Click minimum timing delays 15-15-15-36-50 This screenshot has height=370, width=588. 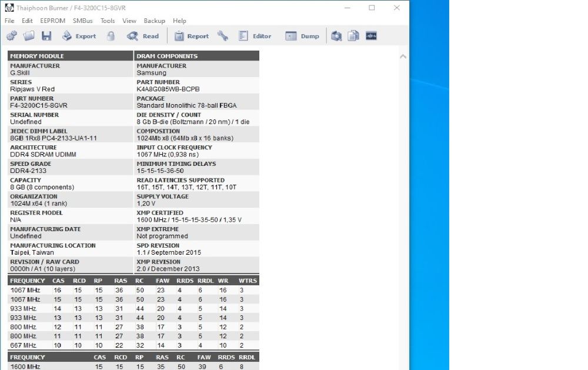click(160, 171)
